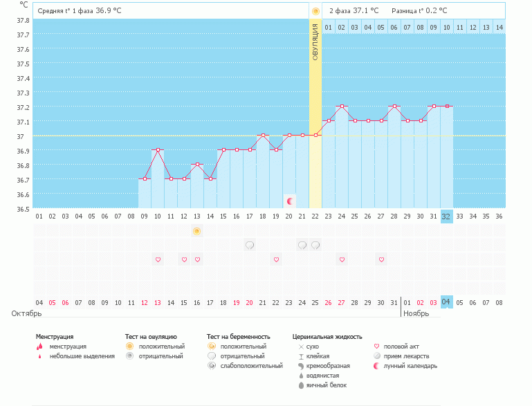Click the 36.8 temperature point on cycle day 13
The height and width of the screenshot is (406, 532).
pyautogui.click(x=197, y=165)
